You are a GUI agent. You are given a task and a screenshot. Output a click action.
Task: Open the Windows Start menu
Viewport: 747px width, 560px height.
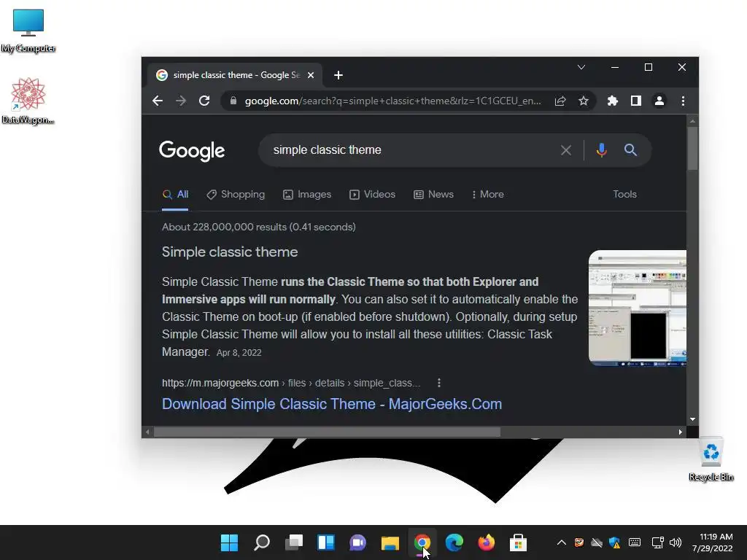(229, 542)
